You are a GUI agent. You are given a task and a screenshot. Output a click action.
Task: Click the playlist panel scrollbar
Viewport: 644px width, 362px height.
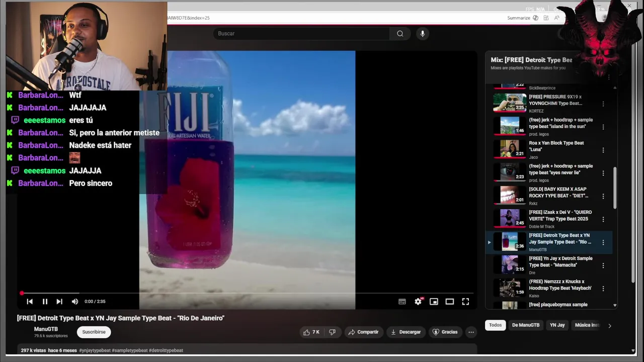pyautogui.click(x=614, y=189)
